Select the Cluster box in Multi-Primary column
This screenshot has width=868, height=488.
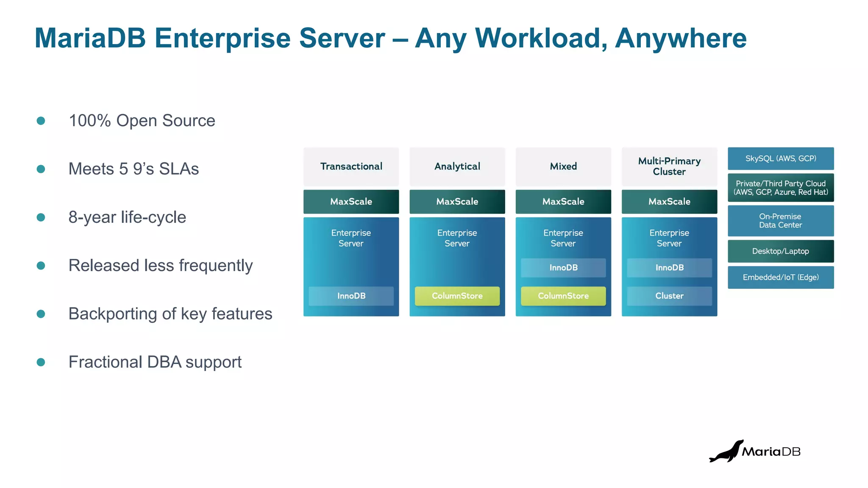(669, 296)
